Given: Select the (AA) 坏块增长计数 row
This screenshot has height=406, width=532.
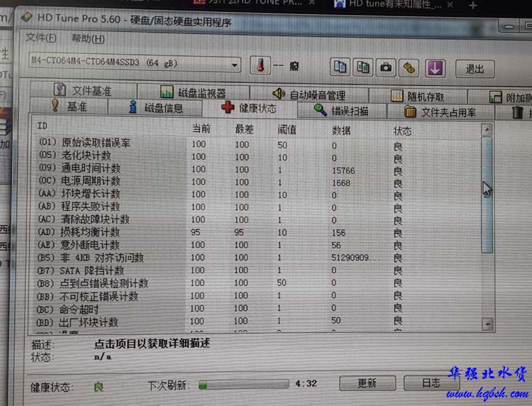Looking at the screenshot, I should [x=258, y=194].
